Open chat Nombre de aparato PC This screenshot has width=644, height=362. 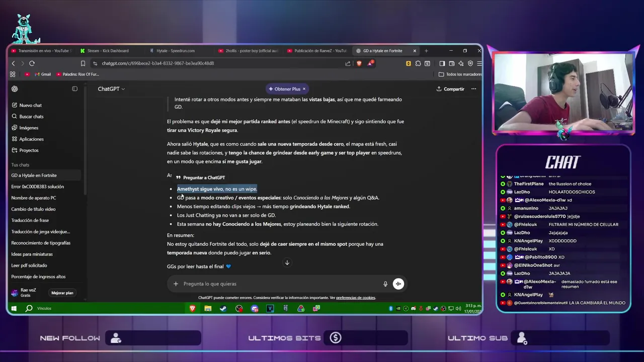pos(34,198)
